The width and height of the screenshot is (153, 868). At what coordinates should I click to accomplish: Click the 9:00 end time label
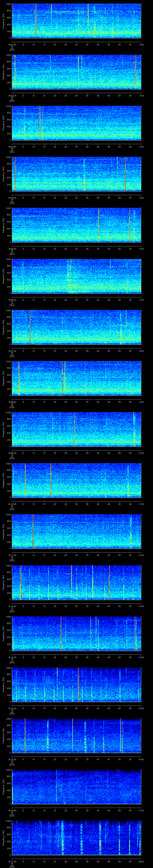coord(141,402)
